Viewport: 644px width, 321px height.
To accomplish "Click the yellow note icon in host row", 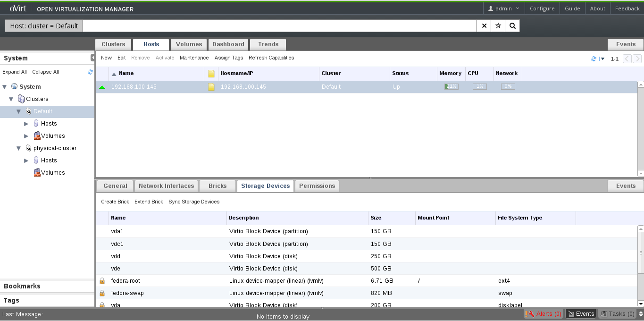I will 211,87.
